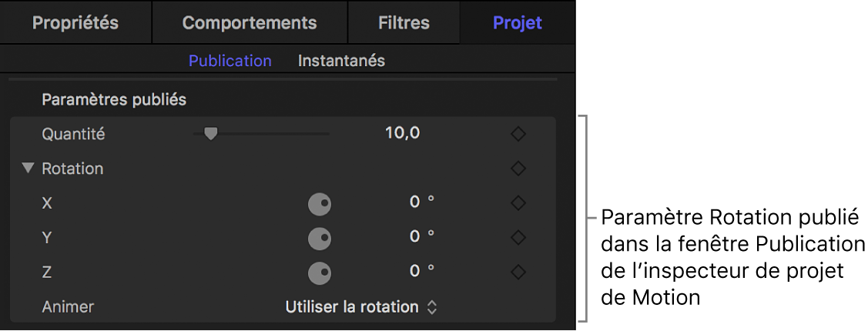Click the Y rotation keyframe diamond
This screenshot has height=331, width=868.
[518, 237]
